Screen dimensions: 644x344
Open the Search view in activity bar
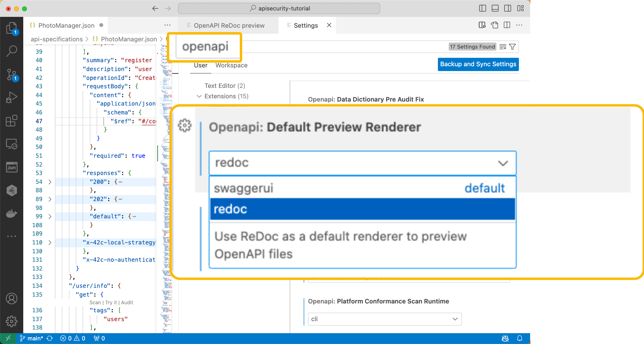coord(12,51)
